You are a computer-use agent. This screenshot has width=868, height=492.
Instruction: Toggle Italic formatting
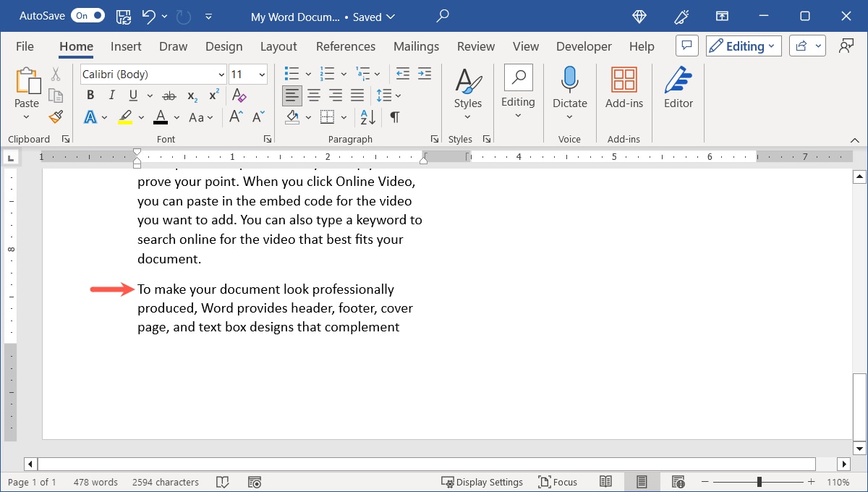111,96
